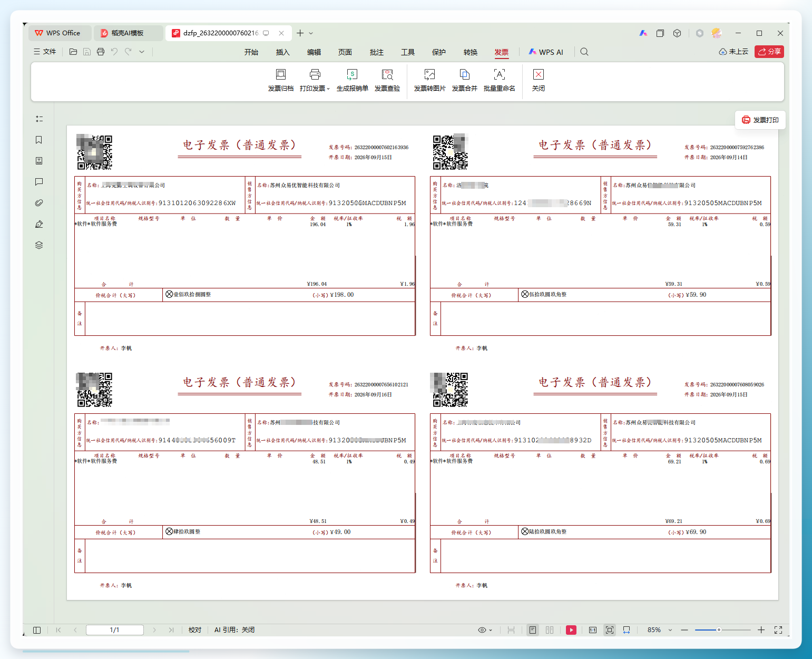812x659 pixels.
Task: Open the signature pen panel in sidebar
Action: coord(39,224)
